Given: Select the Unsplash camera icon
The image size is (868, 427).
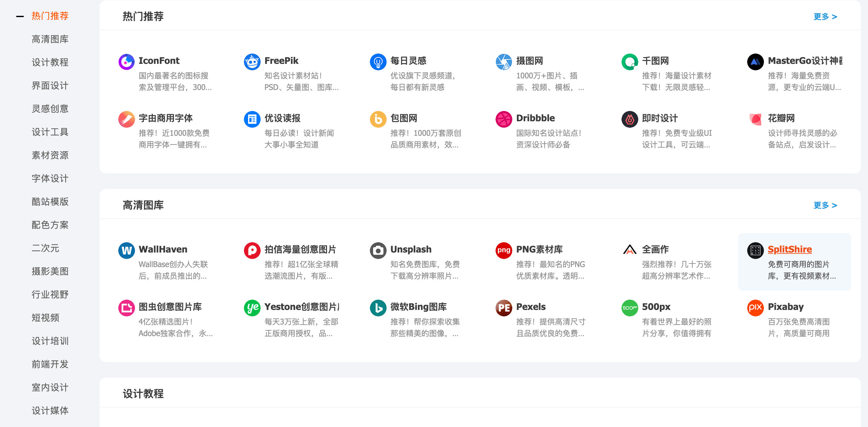Looking at the screenshot, I should coord(378,250).
